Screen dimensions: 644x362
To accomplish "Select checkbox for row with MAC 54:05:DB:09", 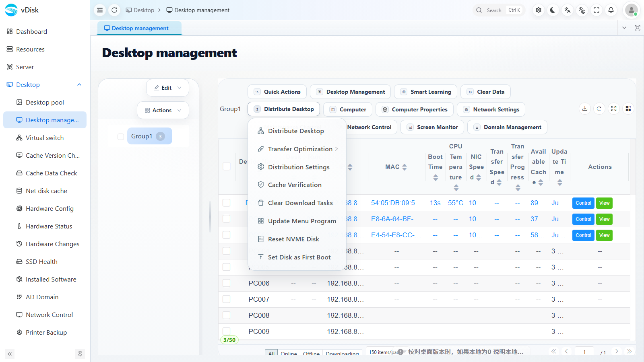I will tap(227, 203).
